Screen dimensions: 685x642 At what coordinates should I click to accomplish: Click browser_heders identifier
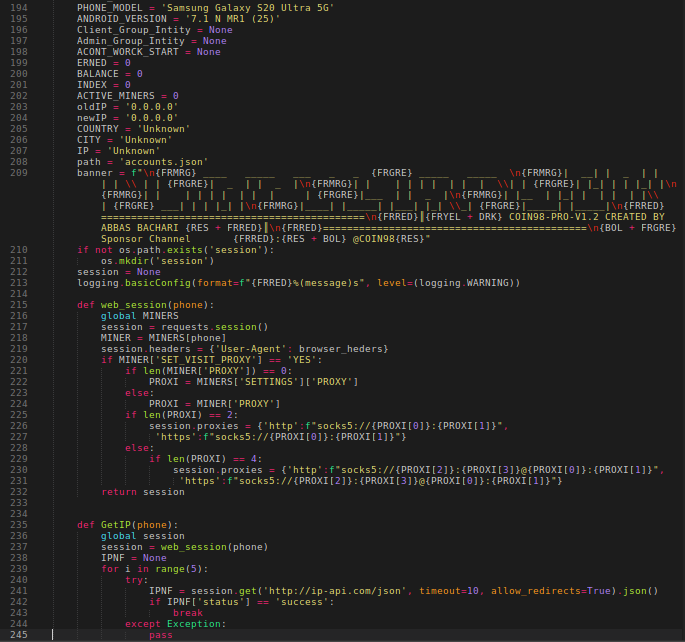coord(340,349)
